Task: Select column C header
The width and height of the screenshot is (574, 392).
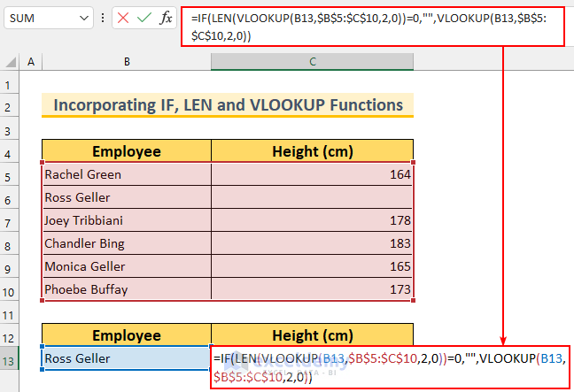Action: 313,61
